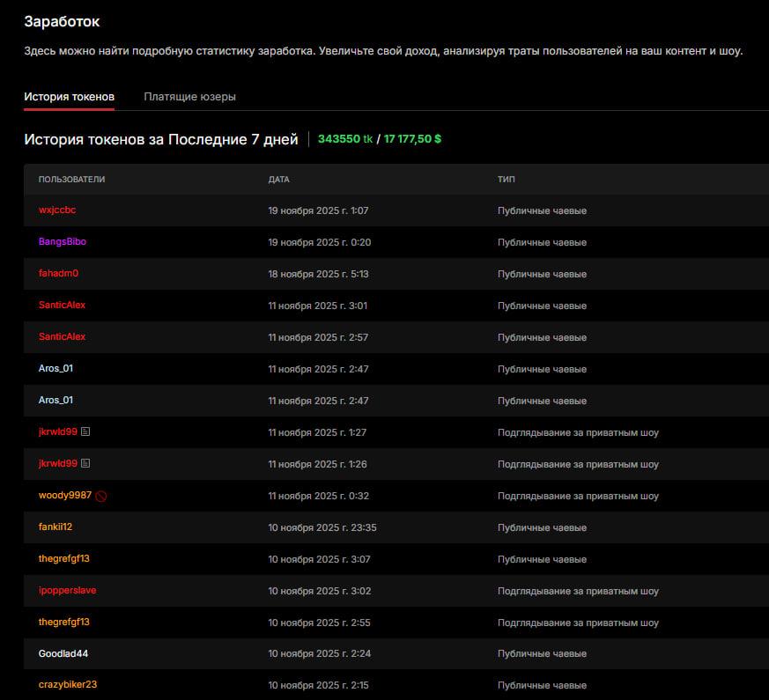Open BangsBibo user link

pyautogui.click(x=63, y=242)
